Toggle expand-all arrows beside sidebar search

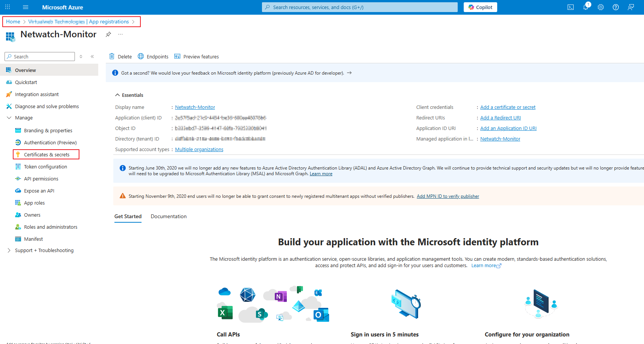click(81, 57)
